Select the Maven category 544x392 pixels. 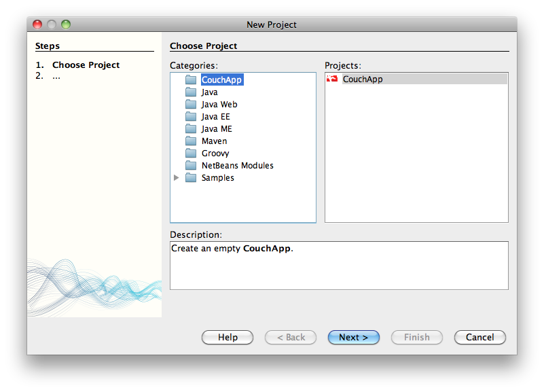(x=214, y=141)
